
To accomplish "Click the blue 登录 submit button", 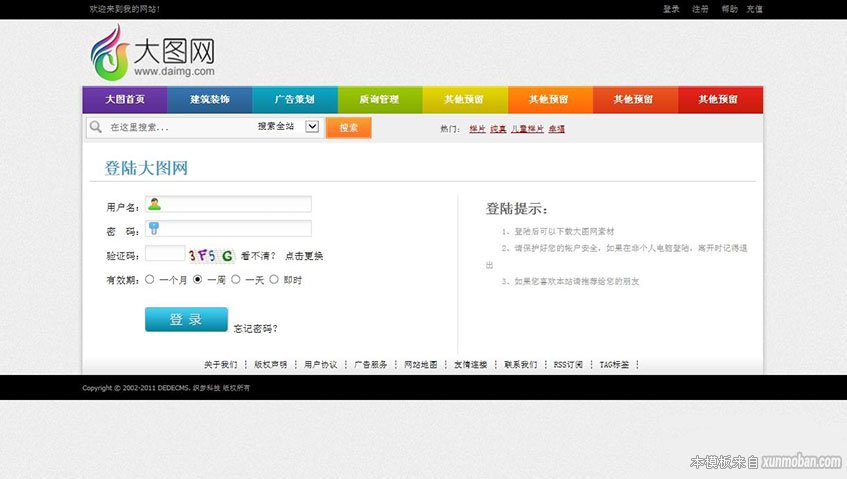I will point(186,319).
